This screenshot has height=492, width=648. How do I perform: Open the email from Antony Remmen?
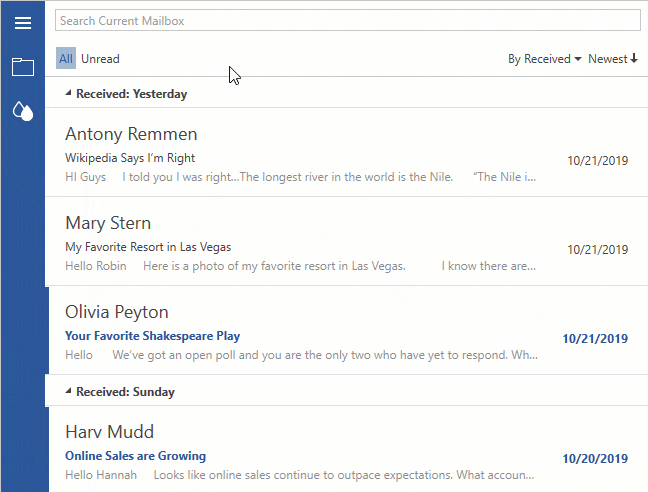tap(131, 134)
